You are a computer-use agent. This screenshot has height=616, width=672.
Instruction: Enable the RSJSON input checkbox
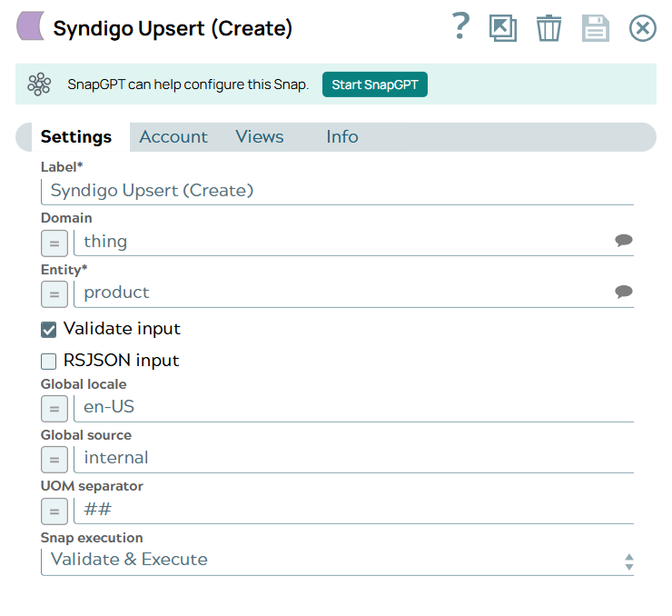pyautogui.click(x=49, y=362)
